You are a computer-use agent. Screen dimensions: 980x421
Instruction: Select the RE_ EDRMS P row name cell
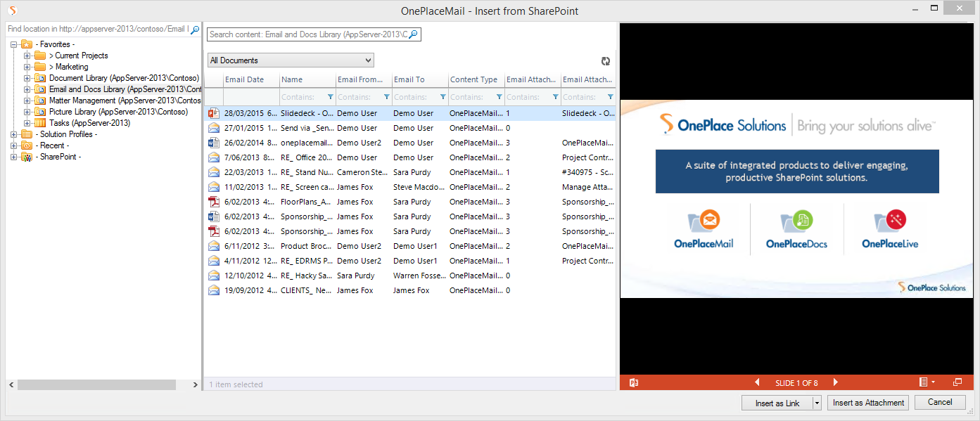click(307, 261)
